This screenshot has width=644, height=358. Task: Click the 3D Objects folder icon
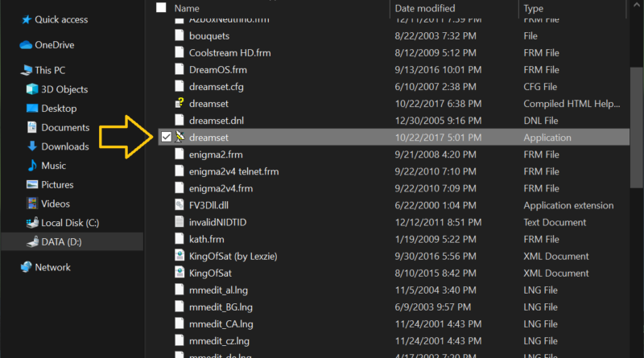click(x=32, y=89)
